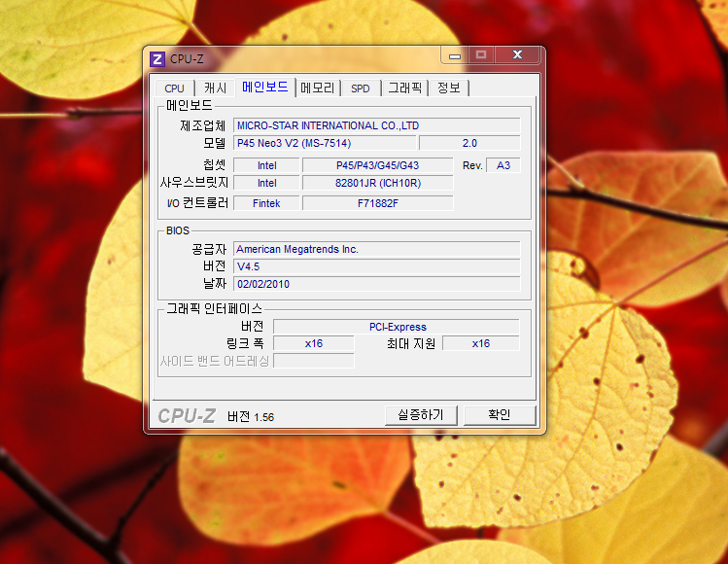728x564 pixels.
Task: Open the 그래픽 tab
Action: click(405, 88)
